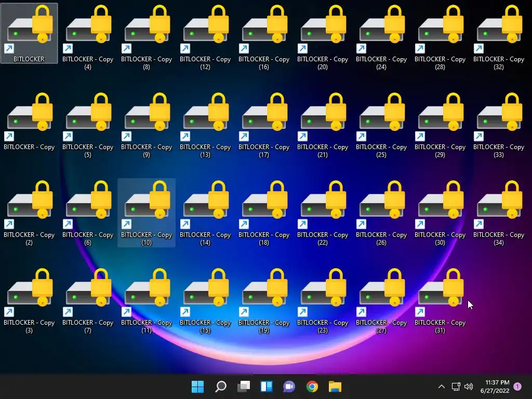This screenshot has height=399, width=532.
Task: Select BITLOCKER - Copy (22) shortcut
Action: tap(323, 212)
